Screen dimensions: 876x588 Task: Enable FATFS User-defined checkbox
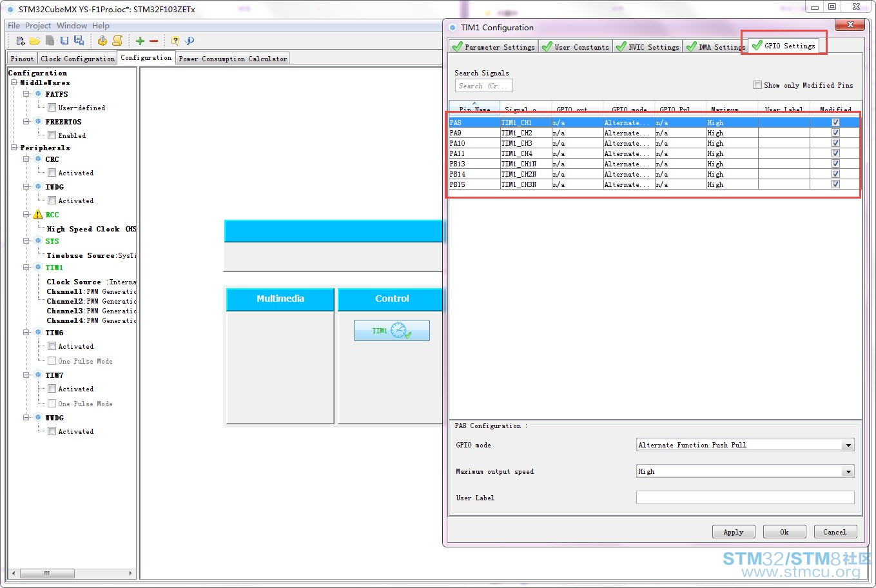52,108
